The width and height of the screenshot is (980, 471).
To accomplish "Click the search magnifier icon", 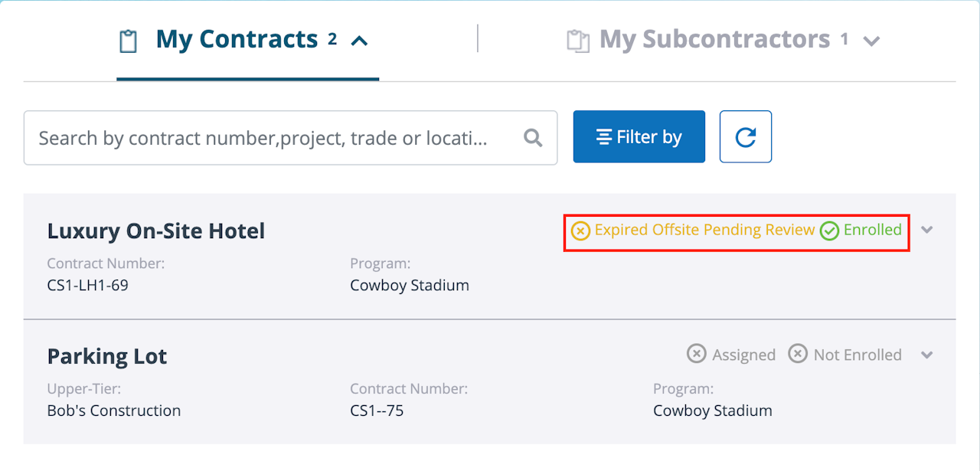I will click(x=533, y=138).
